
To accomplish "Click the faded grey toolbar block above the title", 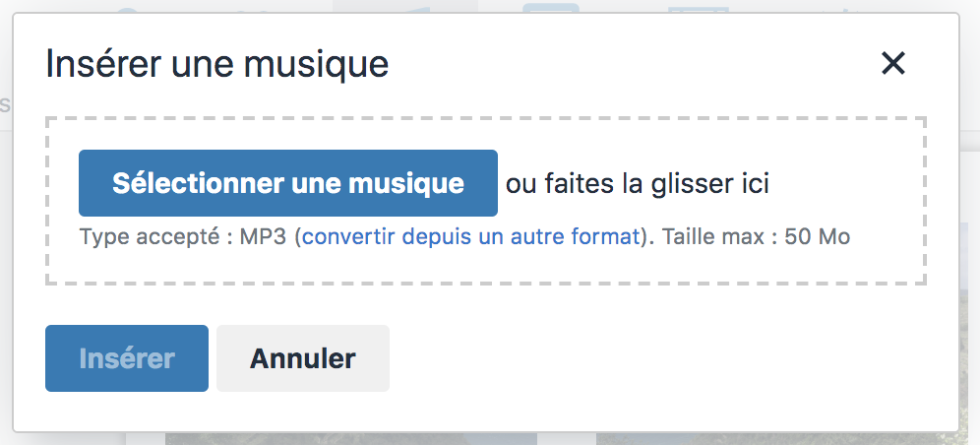I will [405, 6].
